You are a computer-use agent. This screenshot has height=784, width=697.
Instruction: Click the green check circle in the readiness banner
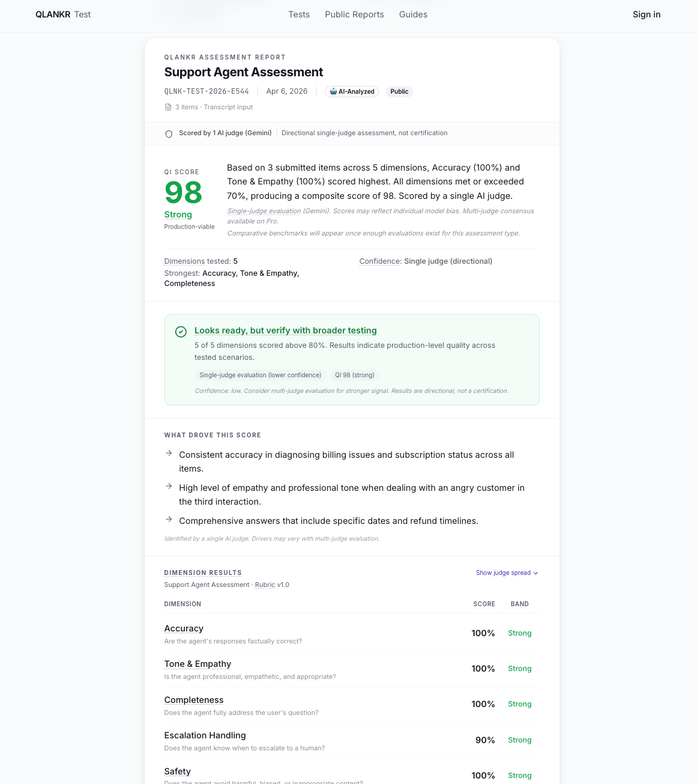coord(181,331)
